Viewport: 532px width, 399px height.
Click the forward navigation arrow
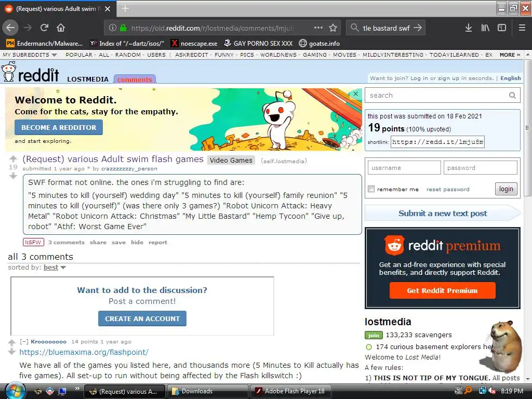(x=28, y=28)
